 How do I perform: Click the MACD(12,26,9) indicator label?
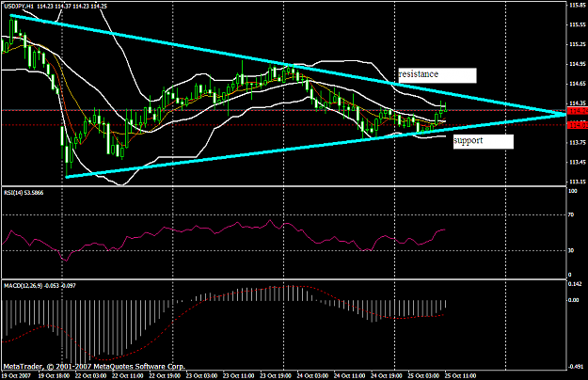coord(40,286)
